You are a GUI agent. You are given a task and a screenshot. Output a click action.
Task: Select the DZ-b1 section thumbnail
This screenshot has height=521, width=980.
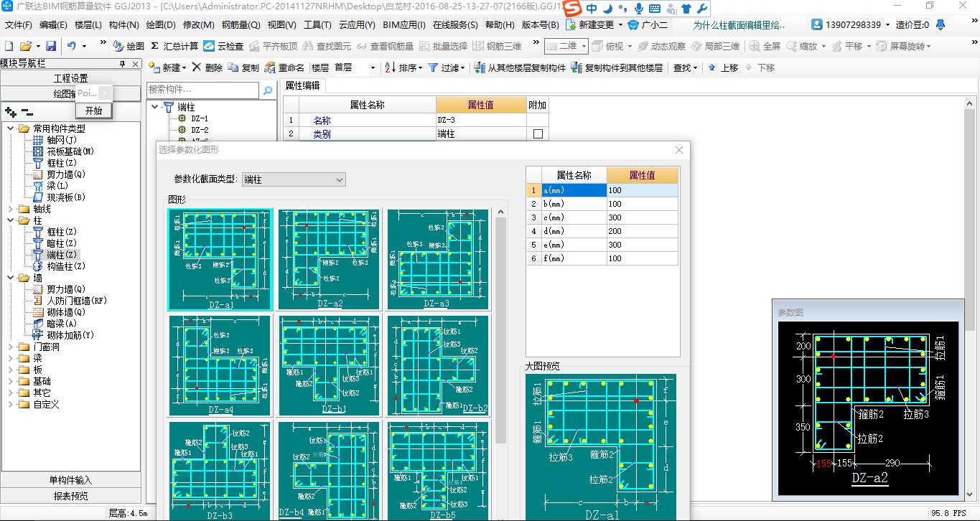[330, 365]
